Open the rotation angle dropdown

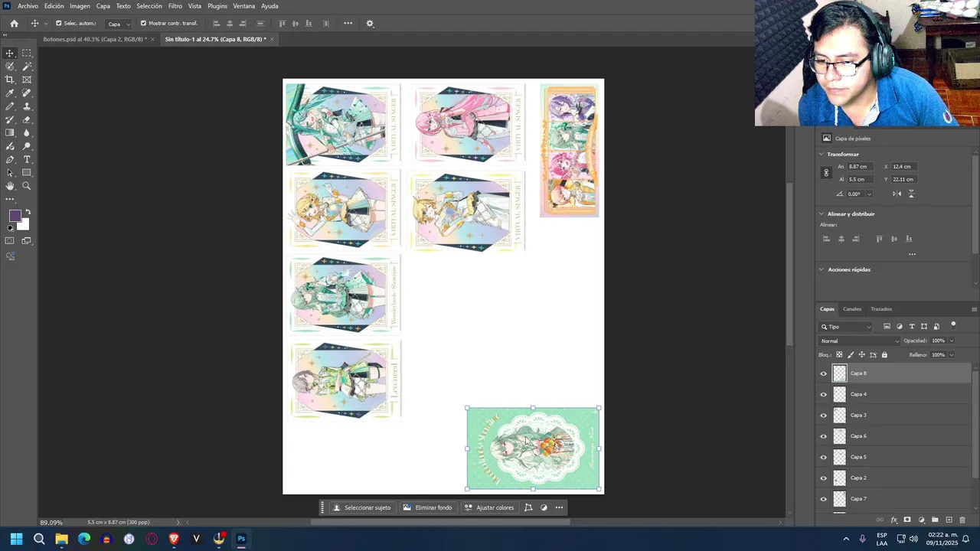[868, 194]
